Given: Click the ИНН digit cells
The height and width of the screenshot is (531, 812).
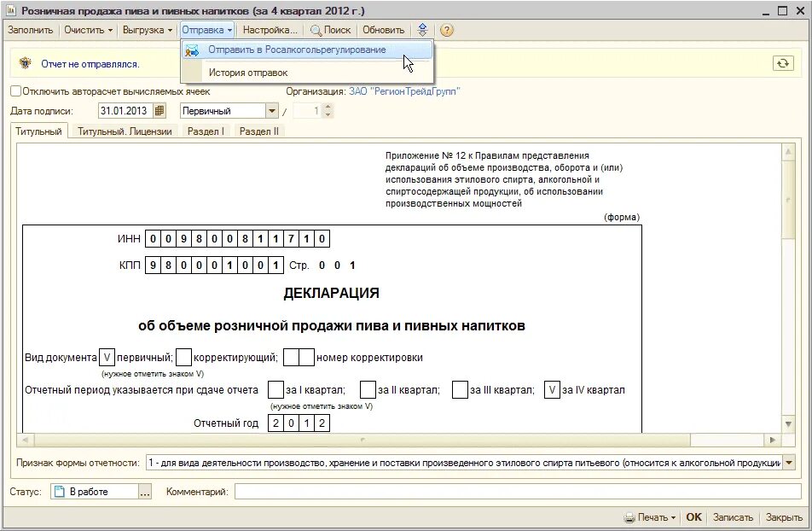Looking at the screenshot, I should [x=237, y=238].
